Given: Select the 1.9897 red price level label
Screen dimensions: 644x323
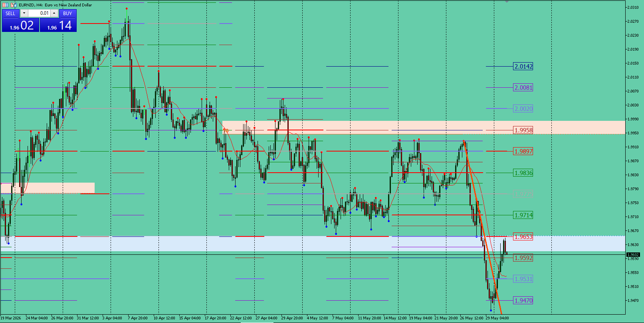Looking at the screenshot, I should (x=523, y=151).
